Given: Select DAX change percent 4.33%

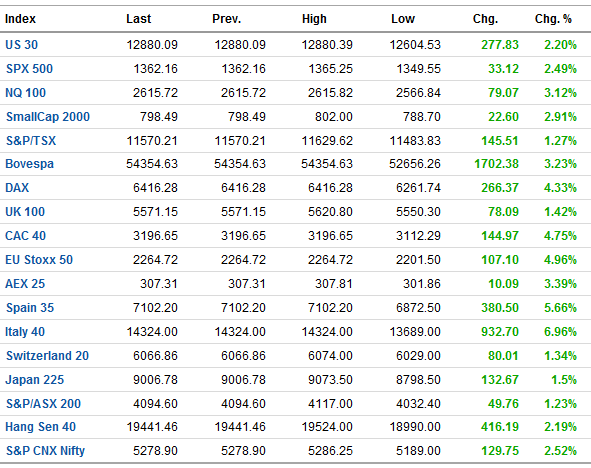Looking at the screenshot, I should [560, 188].
